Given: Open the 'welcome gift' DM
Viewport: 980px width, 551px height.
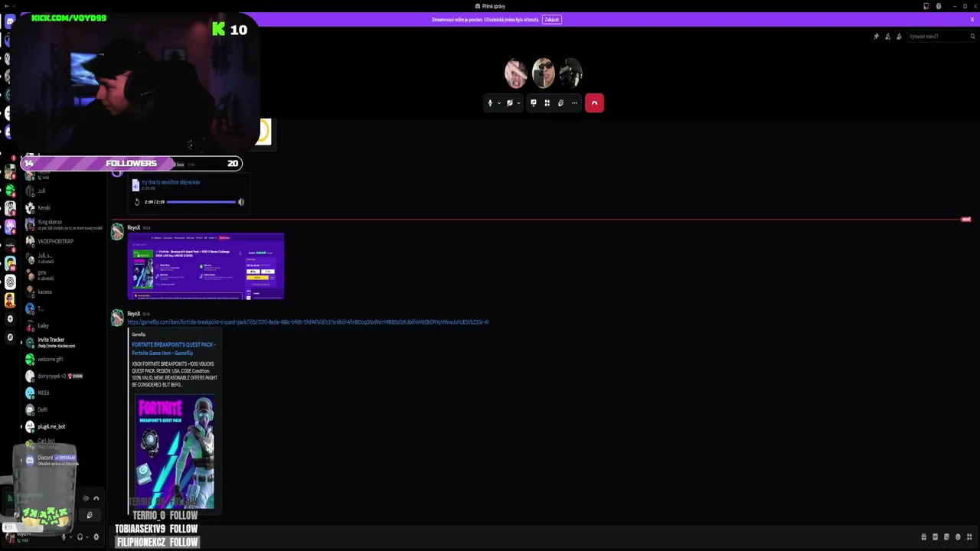Looking at the screenshot, I should 63,359.
